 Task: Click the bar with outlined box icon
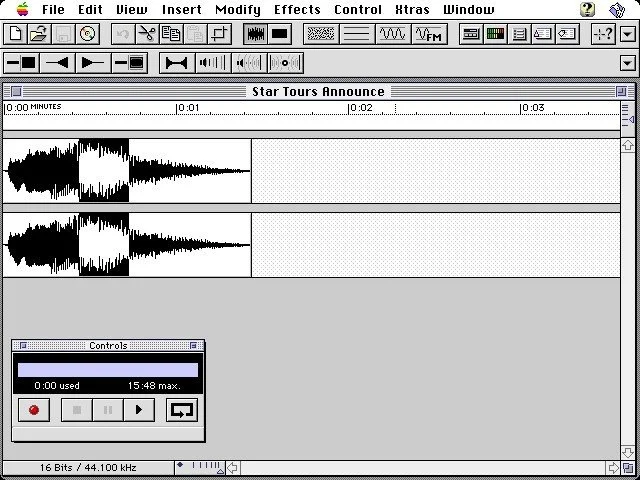(129, 63)
